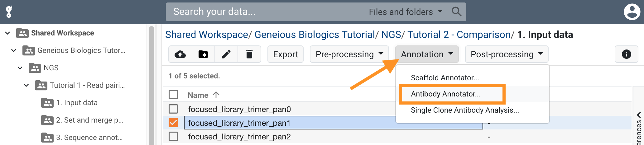
Task: Click the search magnifier icon
Action: pos(457,12)
